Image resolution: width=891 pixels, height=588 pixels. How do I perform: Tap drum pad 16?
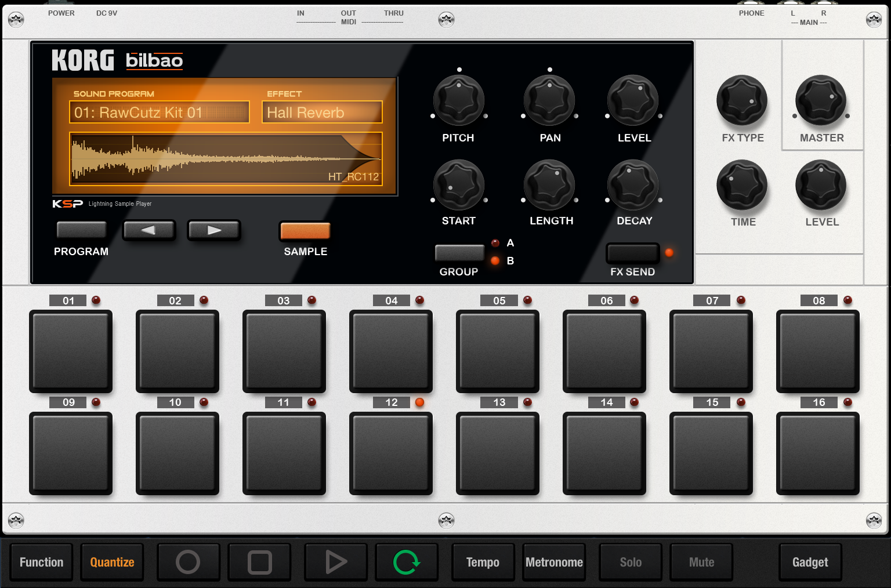click(818, 453)
